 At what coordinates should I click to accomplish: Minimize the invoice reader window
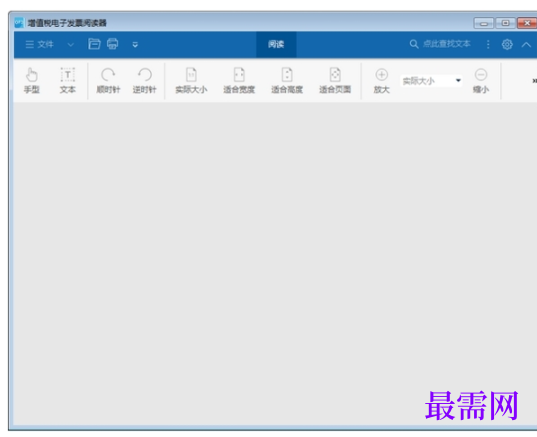click(x=484, y=23)
